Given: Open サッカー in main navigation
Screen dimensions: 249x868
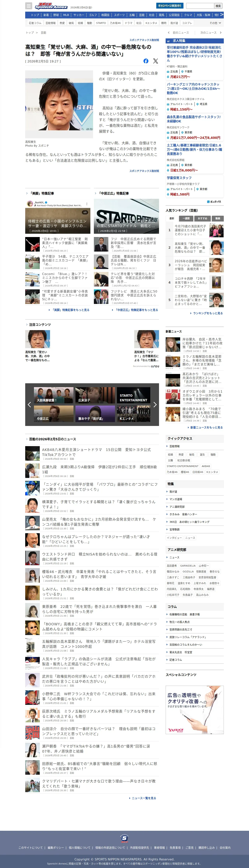Looking at the screenshot, I should pos(79,15).
